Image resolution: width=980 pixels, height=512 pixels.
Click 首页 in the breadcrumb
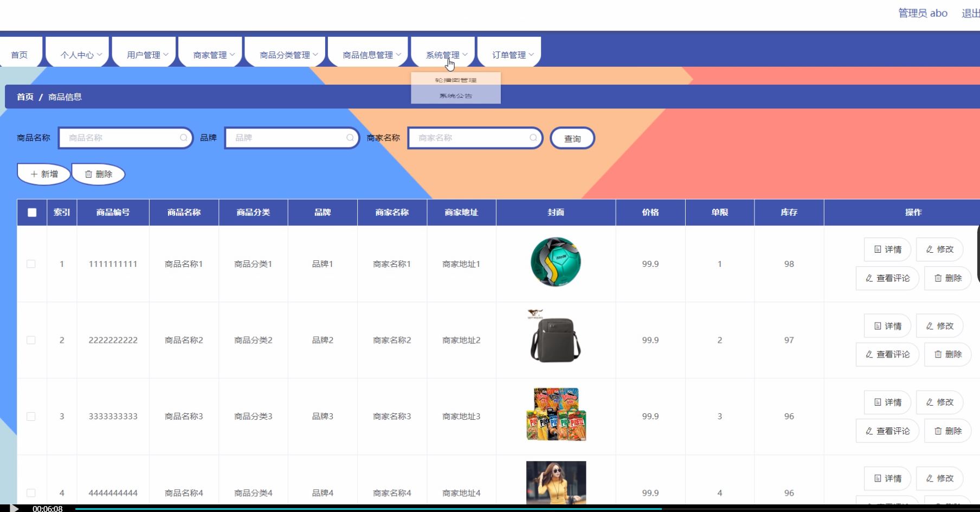tap(25, 97)
